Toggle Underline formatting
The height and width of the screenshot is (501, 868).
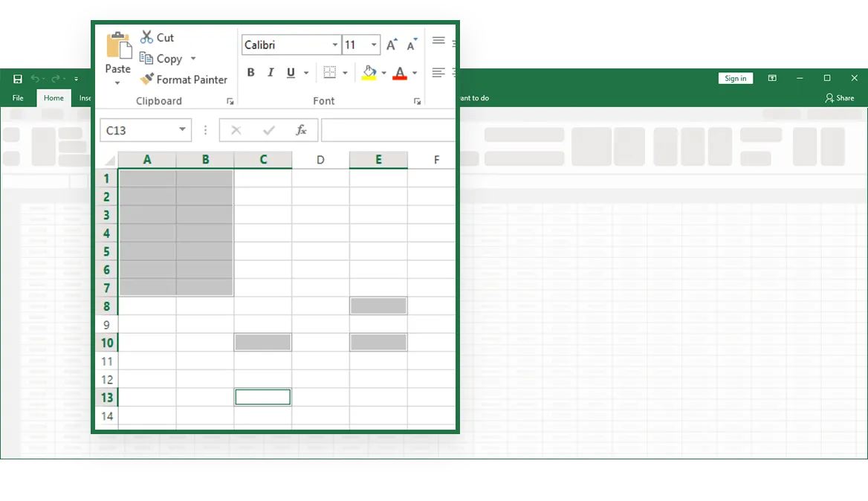pos(290,73)
